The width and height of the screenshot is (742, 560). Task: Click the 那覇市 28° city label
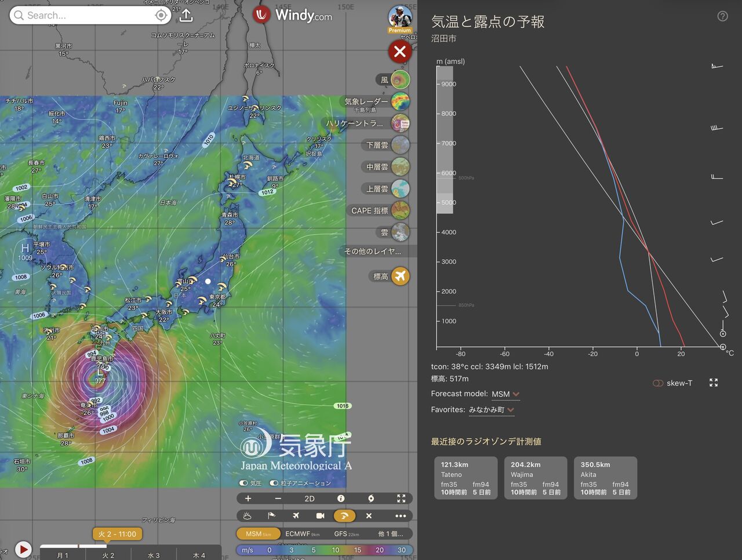66,439
